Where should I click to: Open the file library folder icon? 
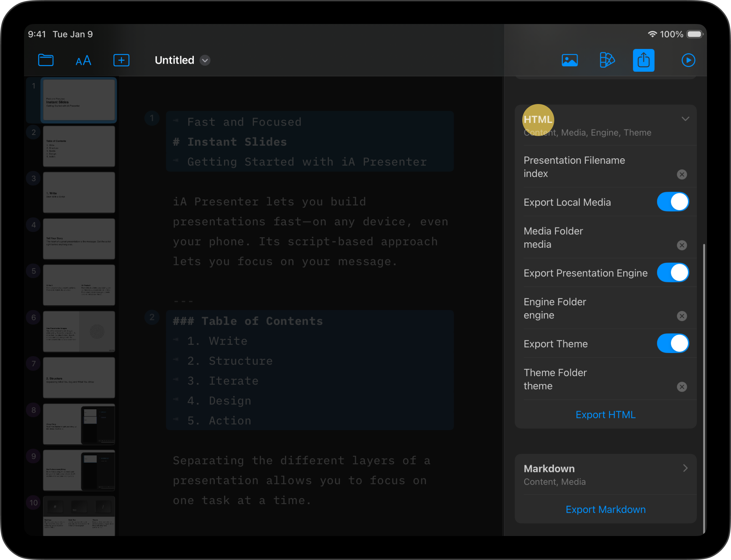point(46,60)
